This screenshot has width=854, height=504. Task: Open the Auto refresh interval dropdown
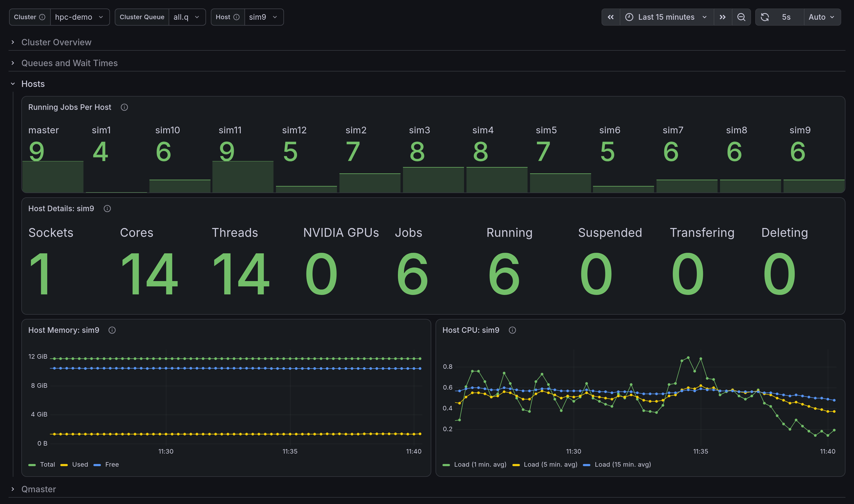click(822, 17)
